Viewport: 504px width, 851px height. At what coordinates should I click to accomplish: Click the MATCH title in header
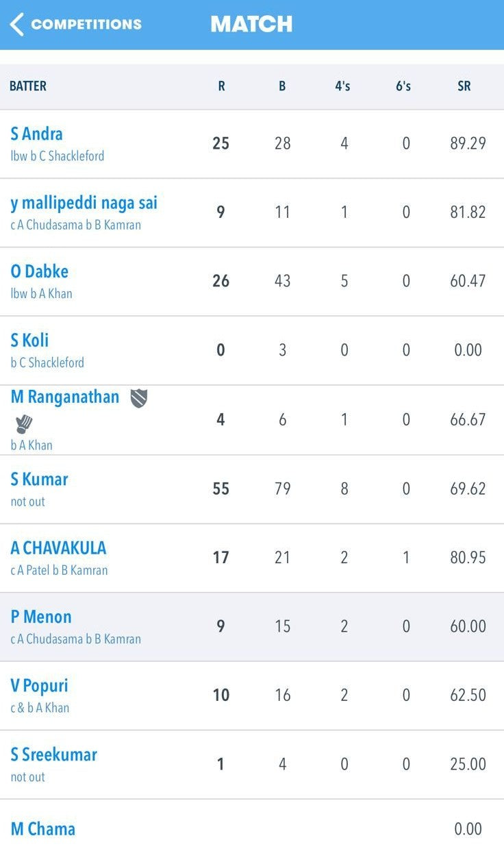coord(251,25)
